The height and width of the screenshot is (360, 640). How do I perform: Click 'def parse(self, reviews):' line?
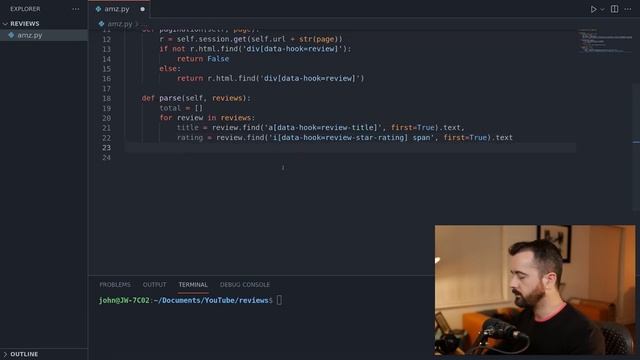coord(196,98)
